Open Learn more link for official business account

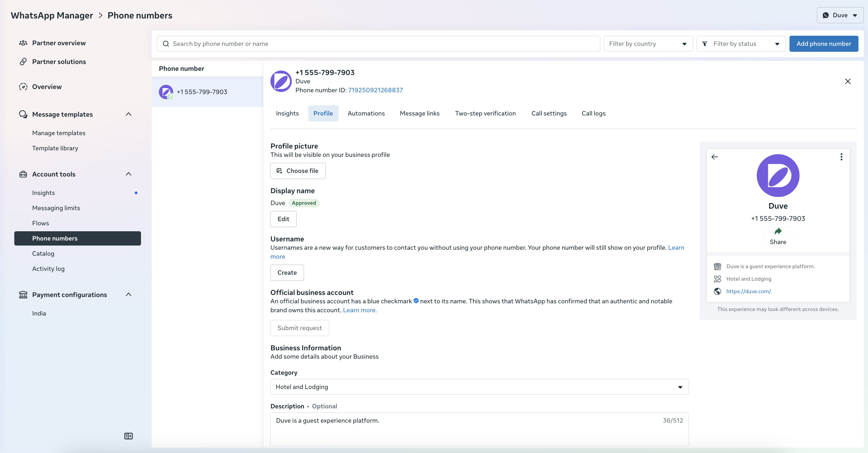pos(360,310)
